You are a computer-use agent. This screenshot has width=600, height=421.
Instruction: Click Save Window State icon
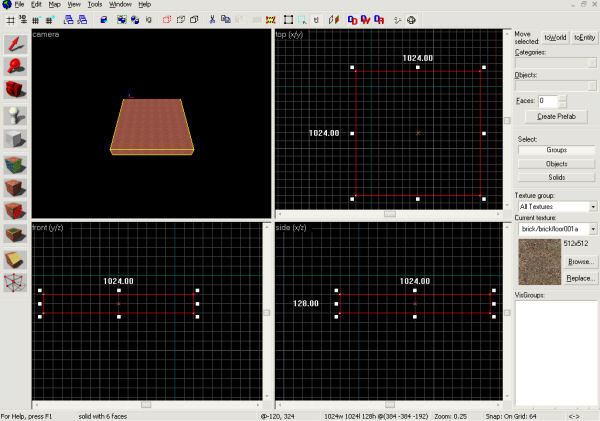[82, 20]
